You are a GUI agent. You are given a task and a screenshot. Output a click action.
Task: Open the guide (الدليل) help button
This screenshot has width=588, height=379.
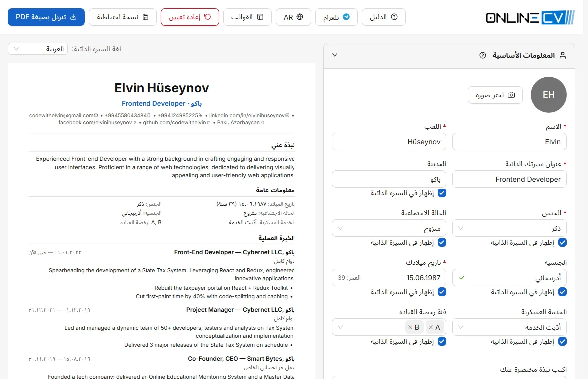point(383,17)
